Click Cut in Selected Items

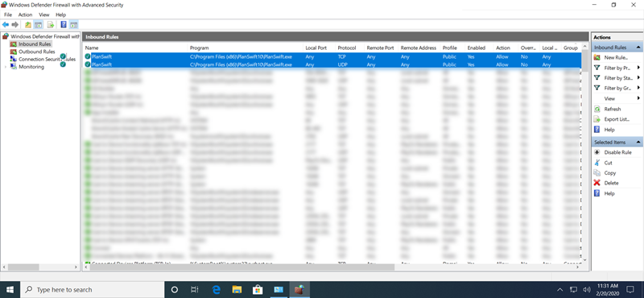pos(609,163)
